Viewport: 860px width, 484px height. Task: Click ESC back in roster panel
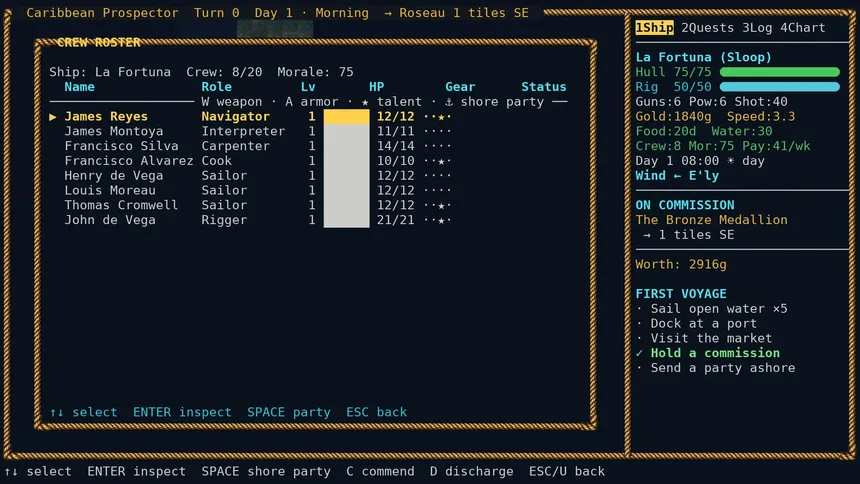pos(376,412)
